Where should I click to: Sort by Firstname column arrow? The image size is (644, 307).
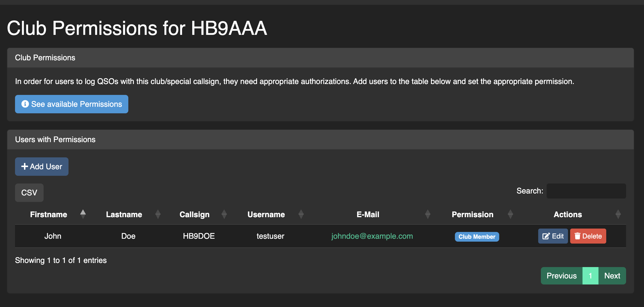pos(83,214)
